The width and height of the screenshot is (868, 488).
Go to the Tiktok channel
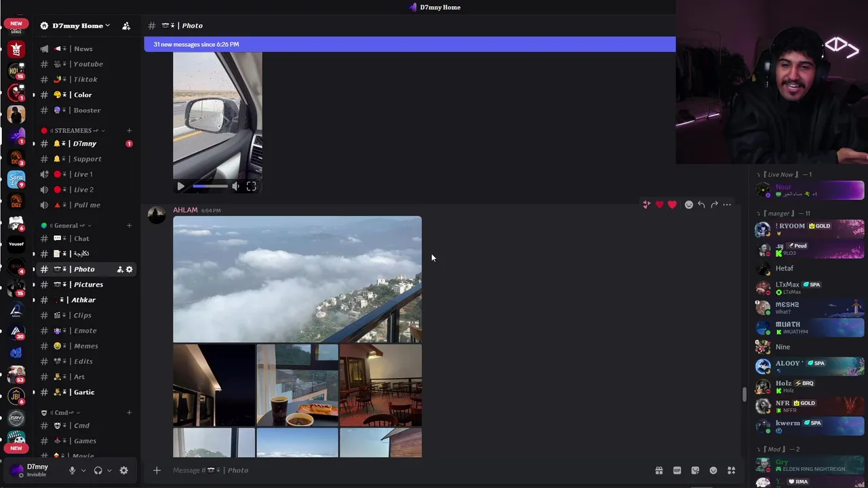click(x=85, y=79)
